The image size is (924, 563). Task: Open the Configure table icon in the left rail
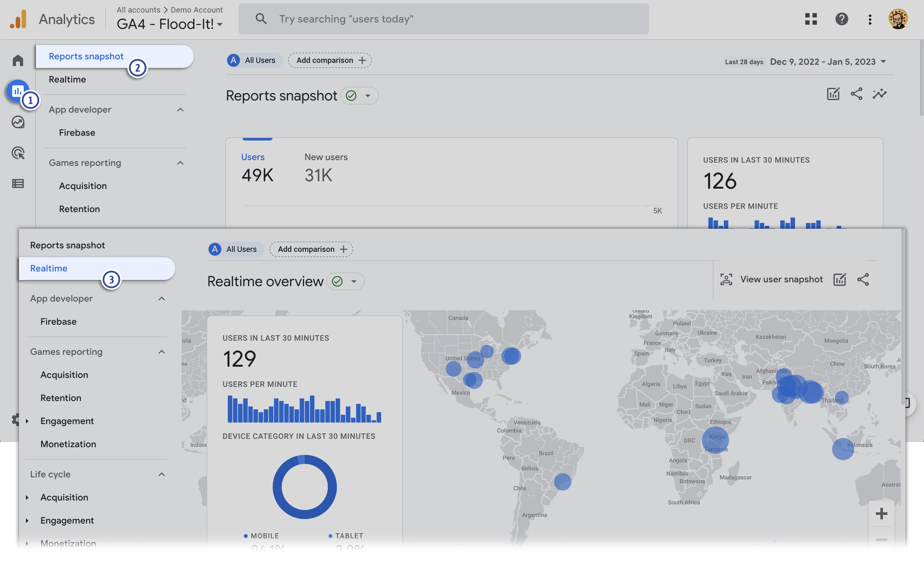pyautogui.click(x=18, y=183)
